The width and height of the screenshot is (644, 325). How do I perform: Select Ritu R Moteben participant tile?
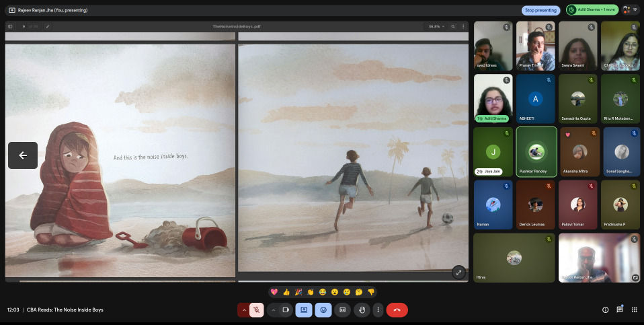[620, 99]
